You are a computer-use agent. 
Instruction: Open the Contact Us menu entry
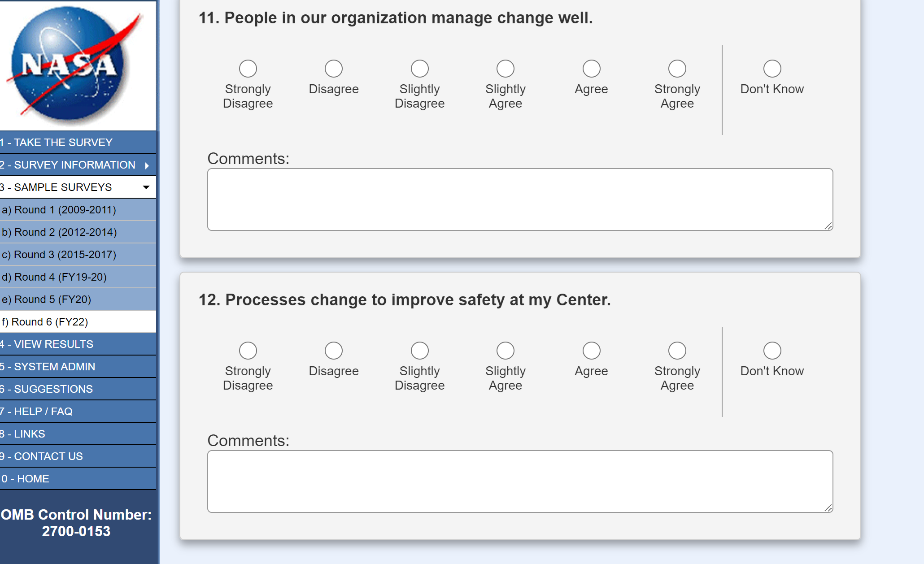click(x=48, y=456)
